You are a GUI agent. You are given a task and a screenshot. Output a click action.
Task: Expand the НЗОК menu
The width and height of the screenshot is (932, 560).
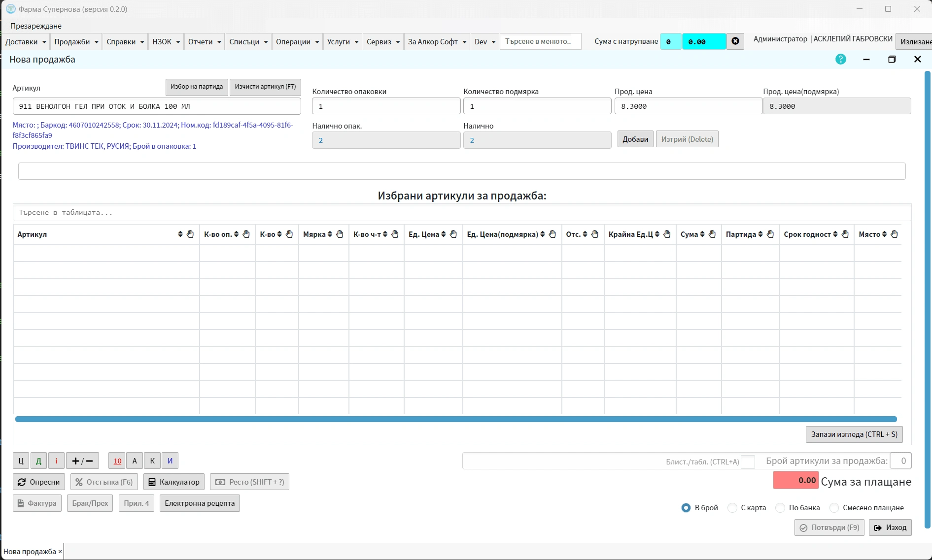point(166,42)
